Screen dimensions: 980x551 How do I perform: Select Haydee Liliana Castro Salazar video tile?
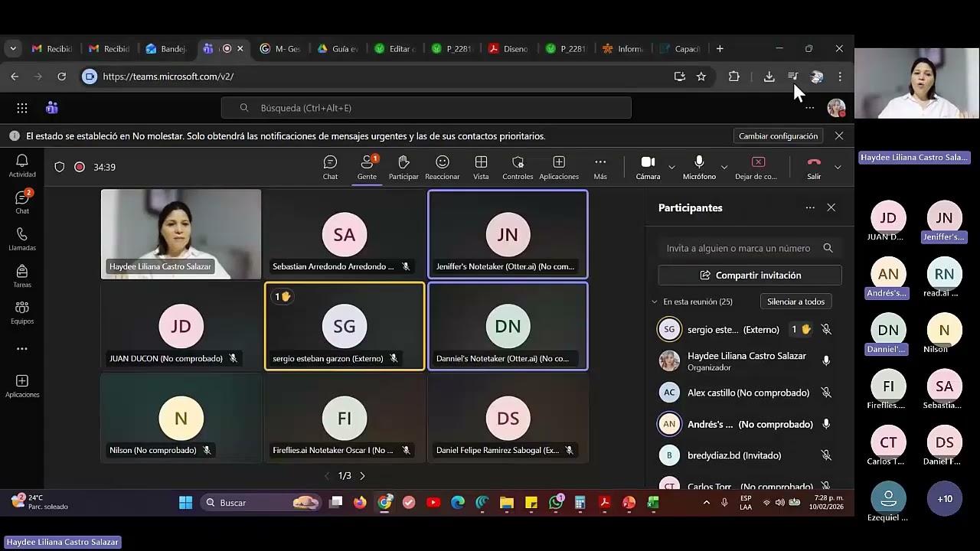coord(181,234)
